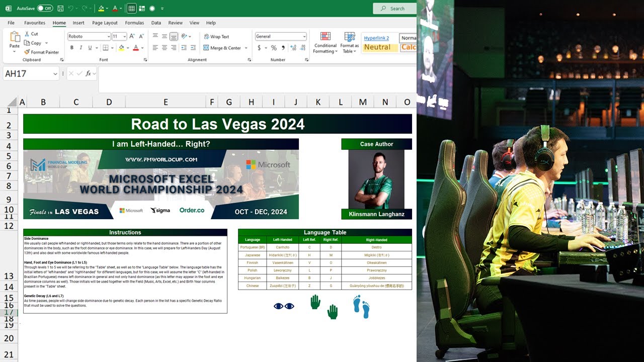Select column E header
644x362 pixels.
(166, 102)
